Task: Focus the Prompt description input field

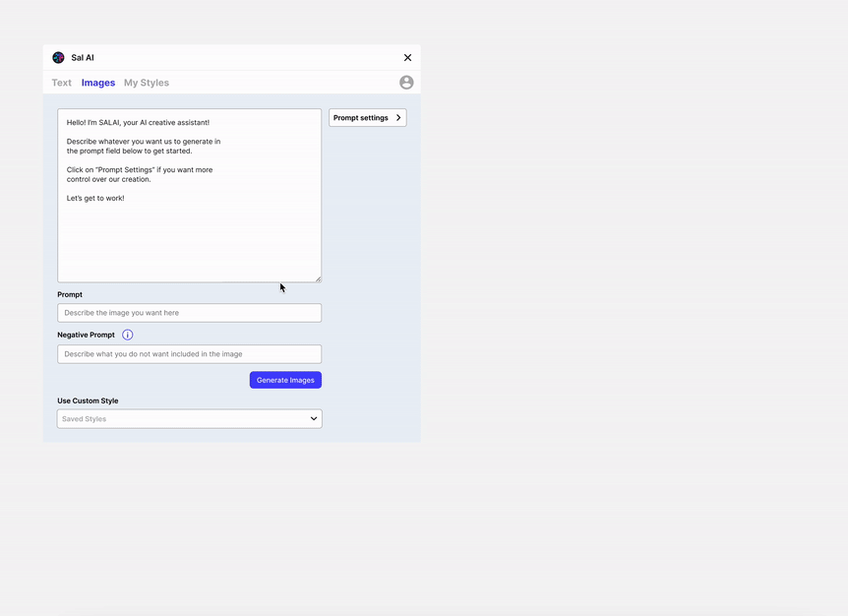Action: click(x=189, y=313)
